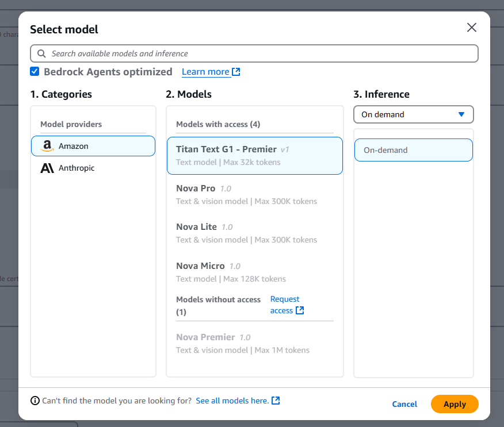
Task: Select the Titan Text G1 Premier model
Action: pyautogui.click(x=254, y=155)
